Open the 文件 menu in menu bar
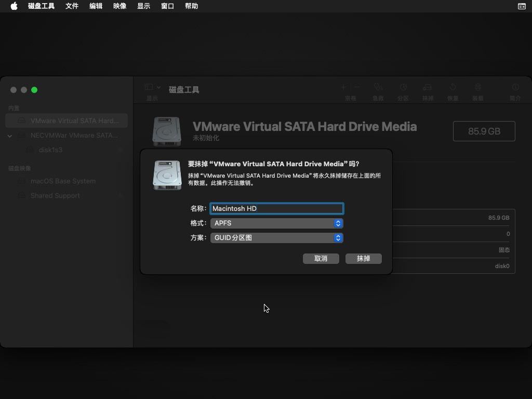The image size is (532, 399). (x=72, y=6)
